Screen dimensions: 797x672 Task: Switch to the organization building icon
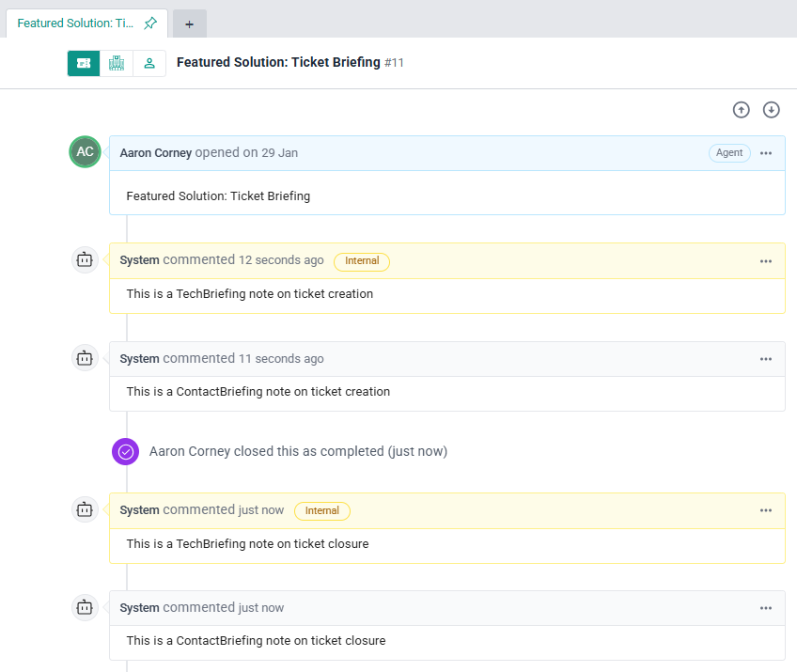(117, 63)
